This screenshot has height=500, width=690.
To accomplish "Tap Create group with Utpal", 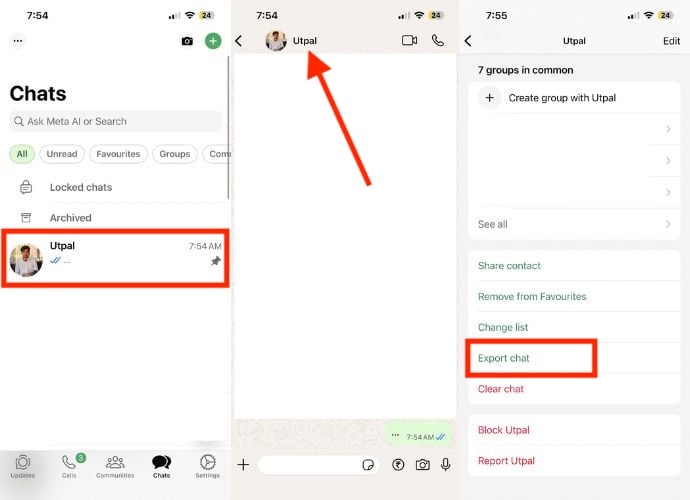I will click(574, 98).
